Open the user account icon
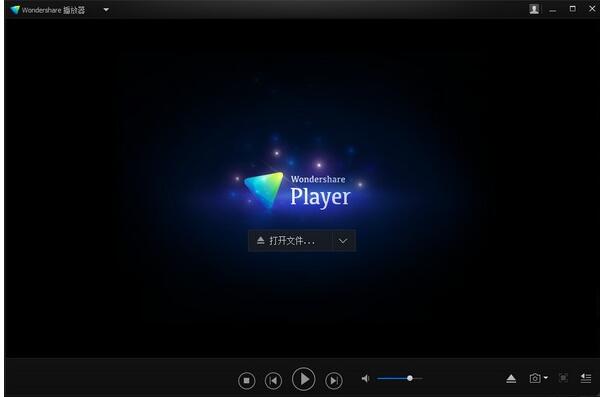The width and height of the screenshot is (600, 397). coord(534,9)
